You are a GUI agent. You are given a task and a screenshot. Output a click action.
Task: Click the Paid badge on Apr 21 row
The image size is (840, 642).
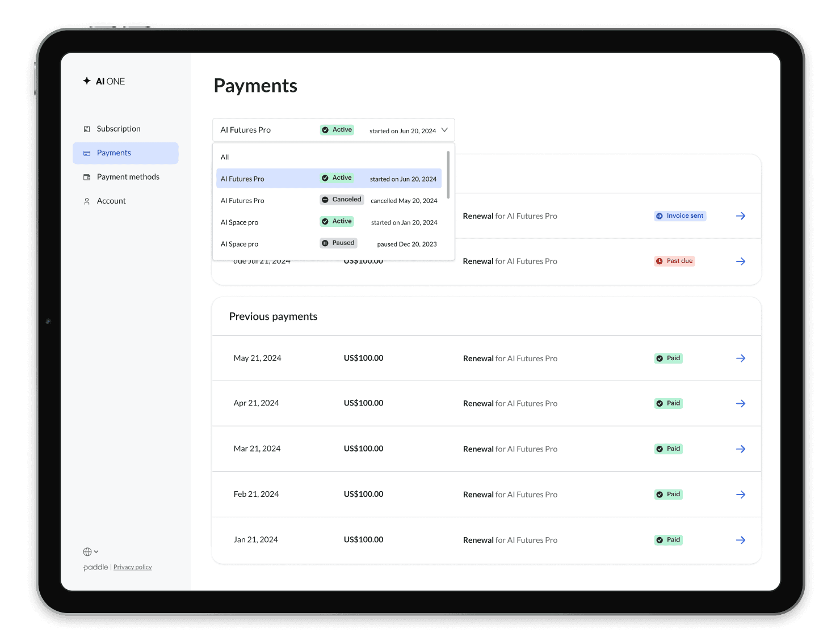[668, 403]
